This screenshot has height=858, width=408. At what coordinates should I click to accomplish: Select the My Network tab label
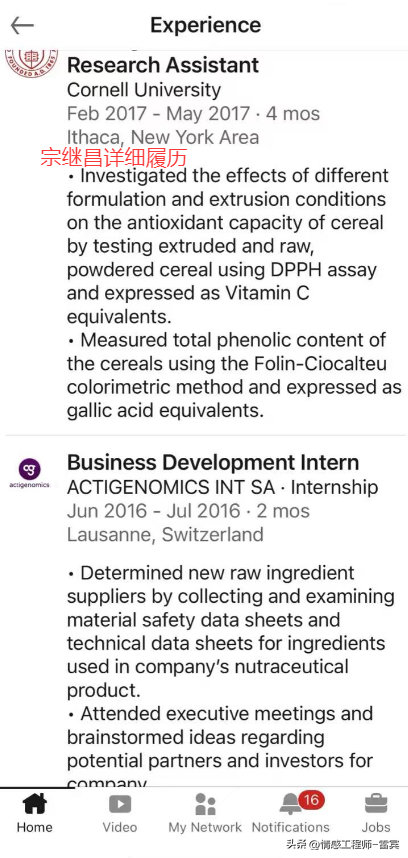pos(205,827)
